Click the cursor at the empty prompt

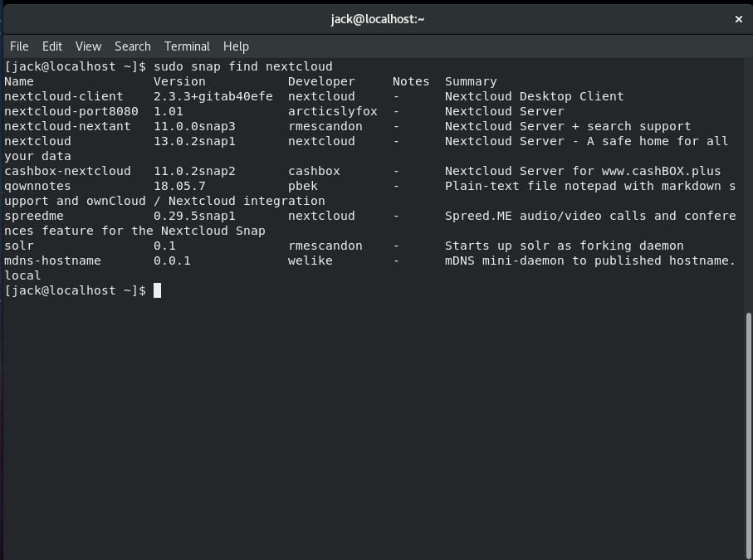[157, 290]
